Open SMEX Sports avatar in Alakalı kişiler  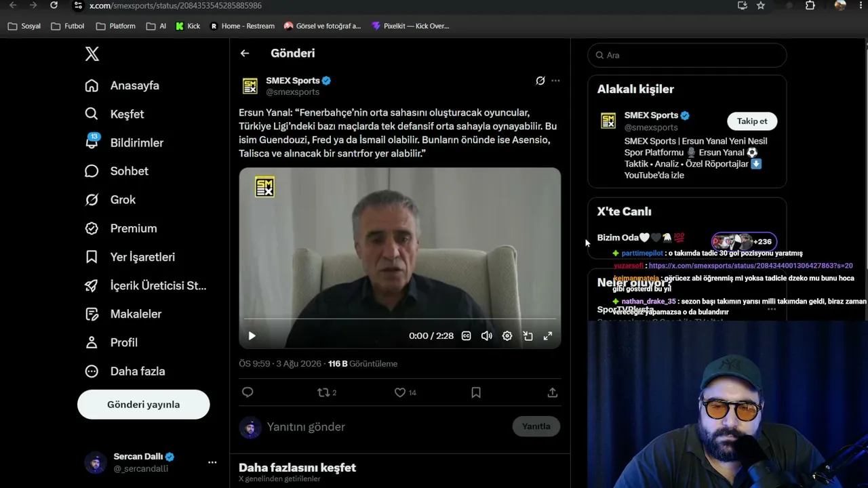coord(608,121)
